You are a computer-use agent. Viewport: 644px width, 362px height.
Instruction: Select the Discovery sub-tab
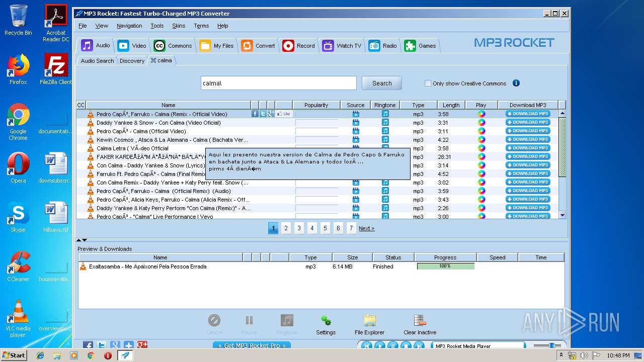pyautogui.click(x=132, y=61)
